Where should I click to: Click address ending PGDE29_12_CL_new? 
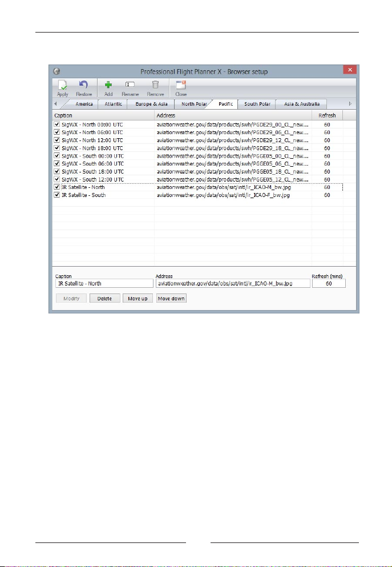tap(233, 140)
